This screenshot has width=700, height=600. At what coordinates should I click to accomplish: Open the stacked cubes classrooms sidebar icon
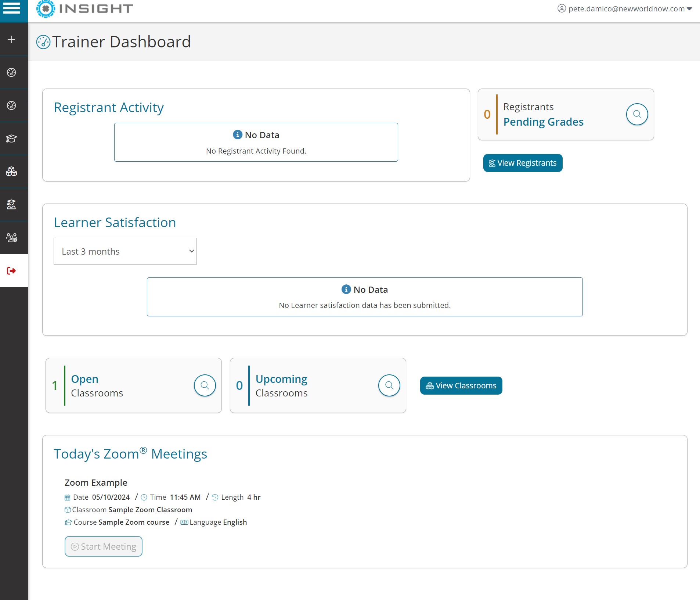(x=12, y=172)
